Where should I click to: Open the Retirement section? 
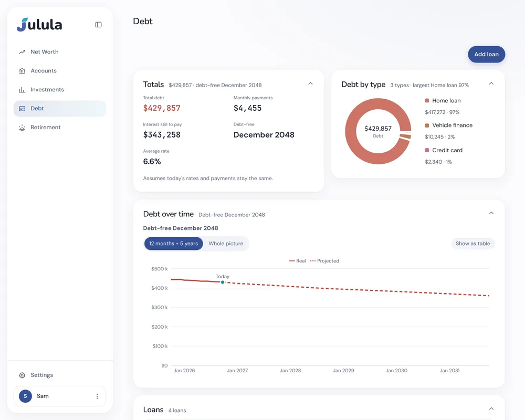pos(60,127)
